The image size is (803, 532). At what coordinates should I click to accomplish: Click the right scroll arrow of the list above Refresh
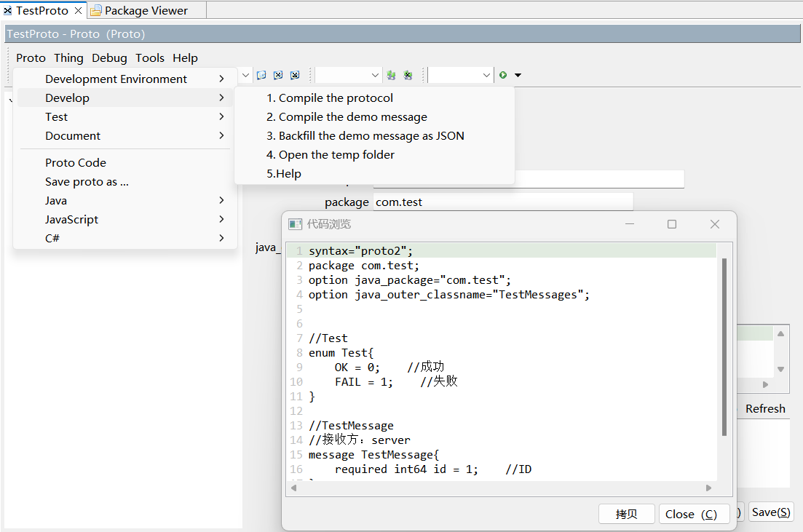766,384
